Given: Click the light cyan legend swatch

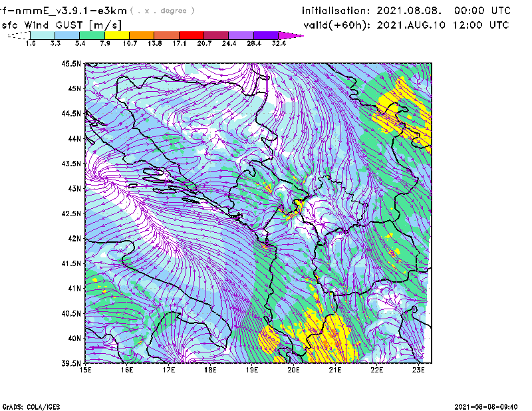Looking at the screenshot, I should tap(43, 35).
